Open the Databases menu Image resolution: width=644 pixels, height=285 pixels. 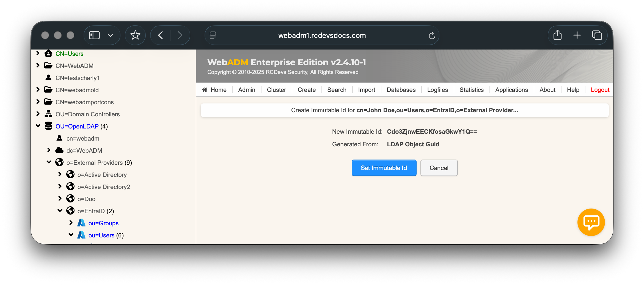[401, 90]
